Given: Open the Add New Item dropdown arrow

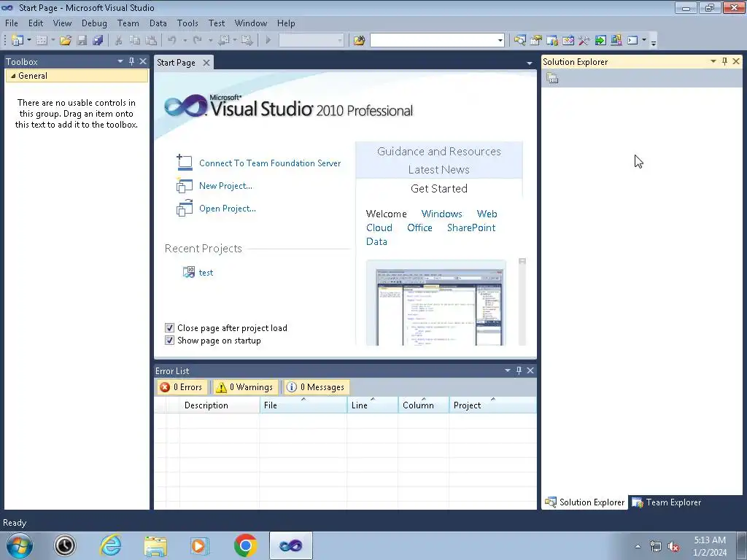Looking at the screenshot, I should coord(53,41).
